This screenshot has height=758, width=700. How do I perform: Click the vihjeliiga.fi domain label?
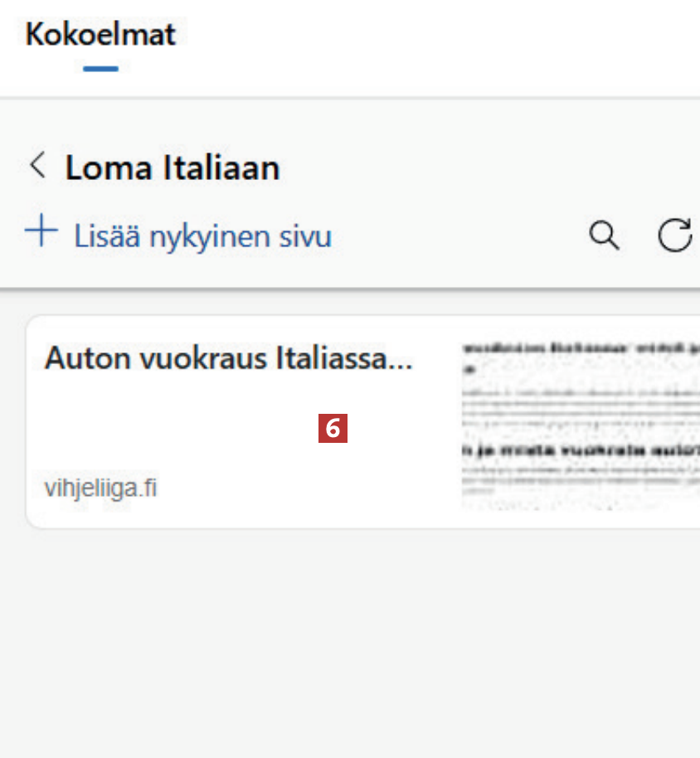[100, 488]
